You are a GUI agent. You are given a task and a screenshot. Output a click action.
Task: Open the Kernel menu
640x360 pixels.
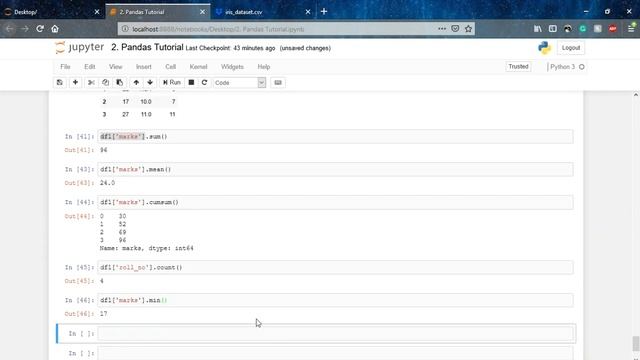pos(198,67)
